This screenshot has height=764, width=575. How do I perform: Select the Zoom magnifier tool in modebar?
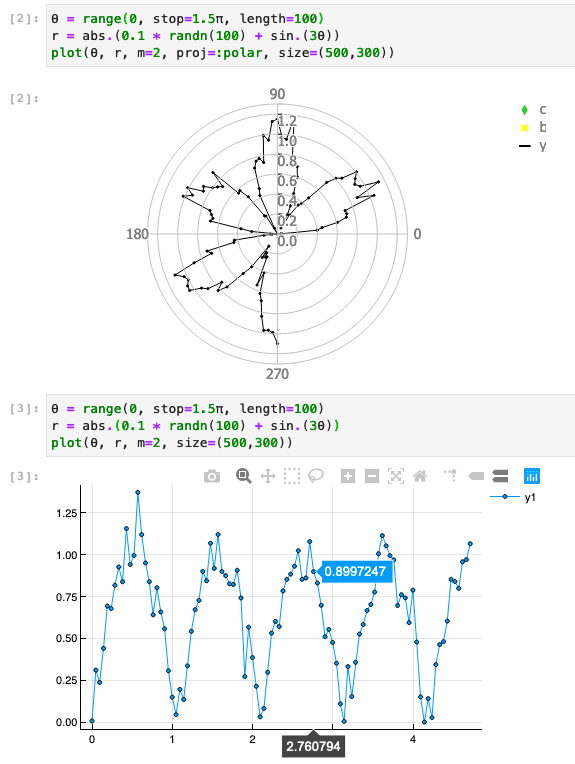click(x=244, y=476)
